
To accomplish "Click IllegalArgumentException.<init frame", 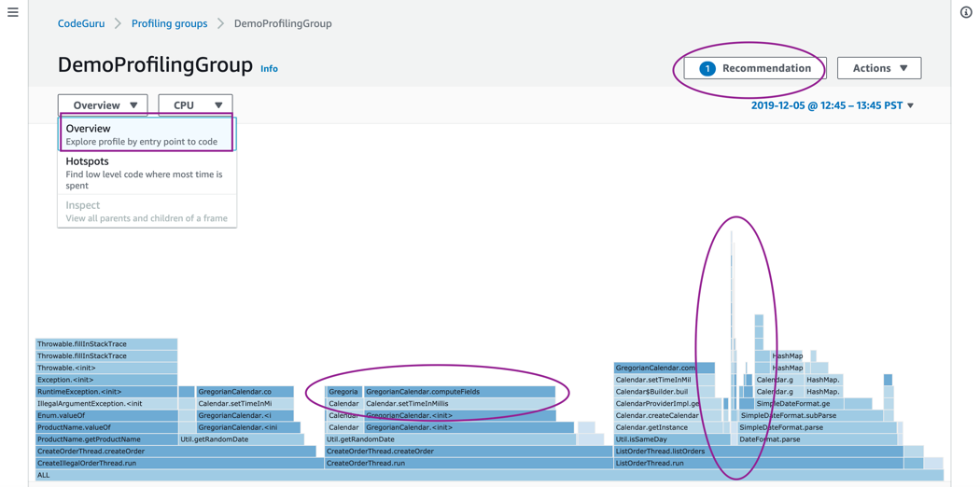I will (x=107, y=404).
